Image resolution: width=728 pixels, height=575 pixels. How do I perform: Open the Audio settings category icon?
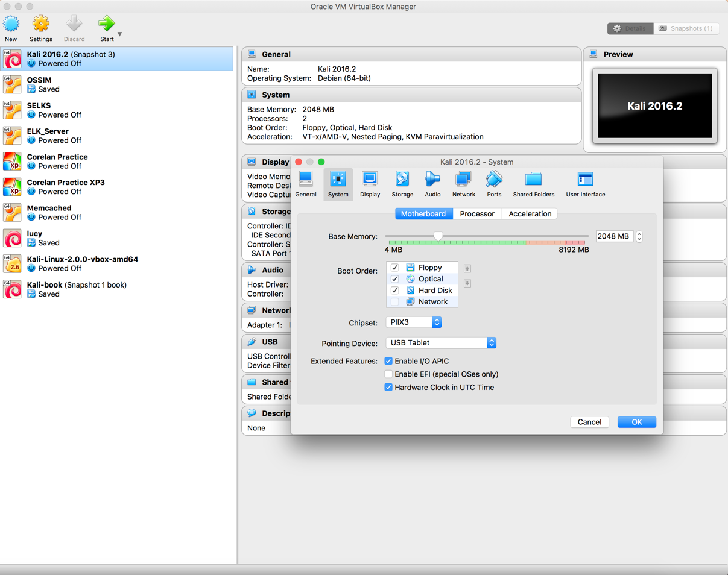pos(432,184)
